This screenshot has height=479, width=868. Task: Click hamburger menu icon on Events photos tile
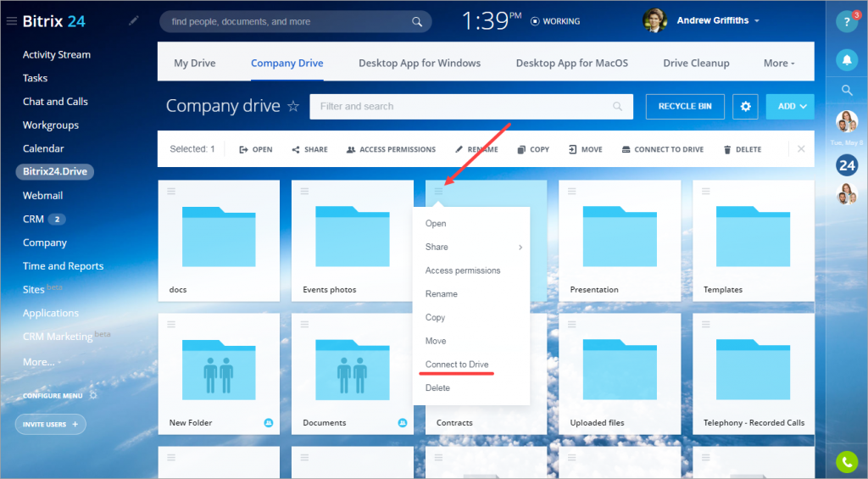pos(304,191)
